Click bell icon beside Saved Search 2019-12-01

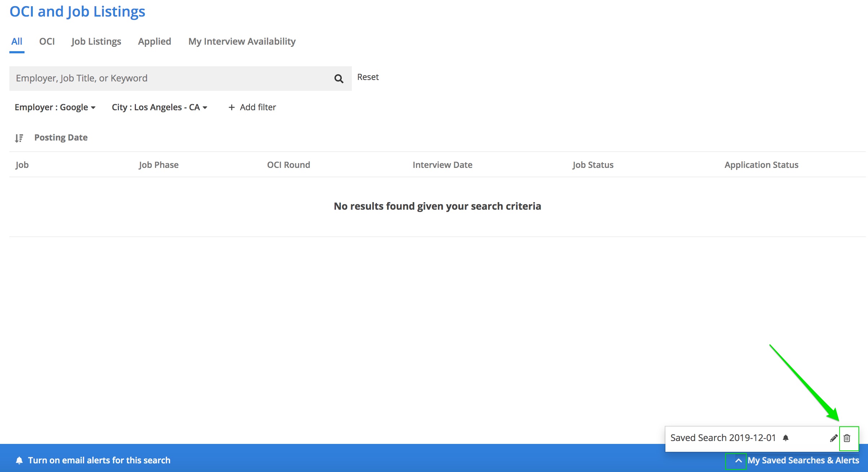(x=786, y=438)
